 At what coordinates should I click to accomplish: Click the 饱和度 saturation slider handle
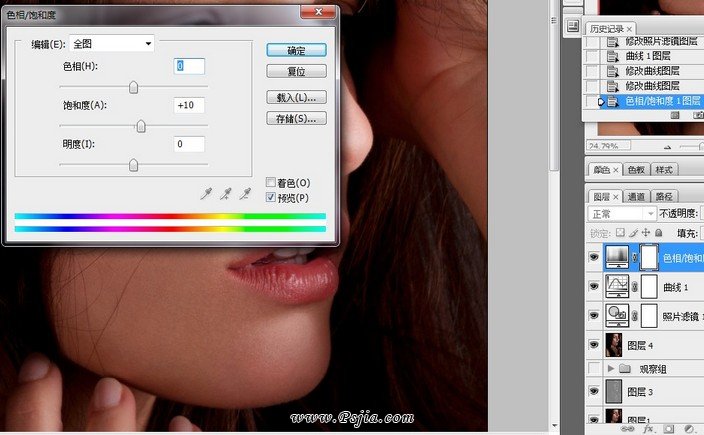pyautogui.click(x=141, y=126)
